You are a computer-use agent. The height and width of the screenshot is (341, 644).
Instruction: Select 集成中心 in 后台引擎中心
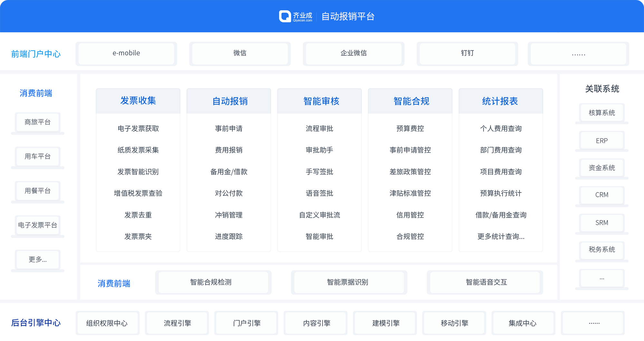point(523,323)
